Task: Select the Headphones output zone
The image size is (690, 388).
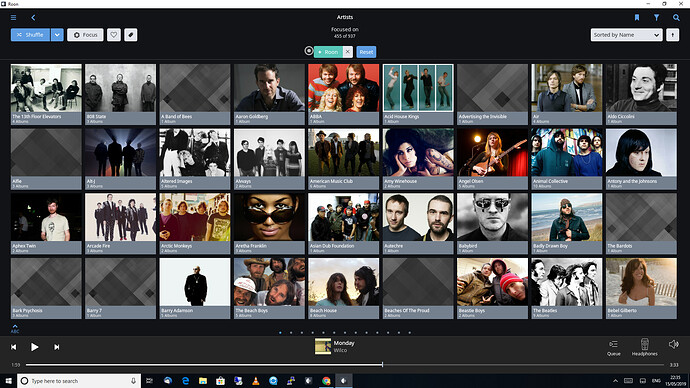Action: 644,348
